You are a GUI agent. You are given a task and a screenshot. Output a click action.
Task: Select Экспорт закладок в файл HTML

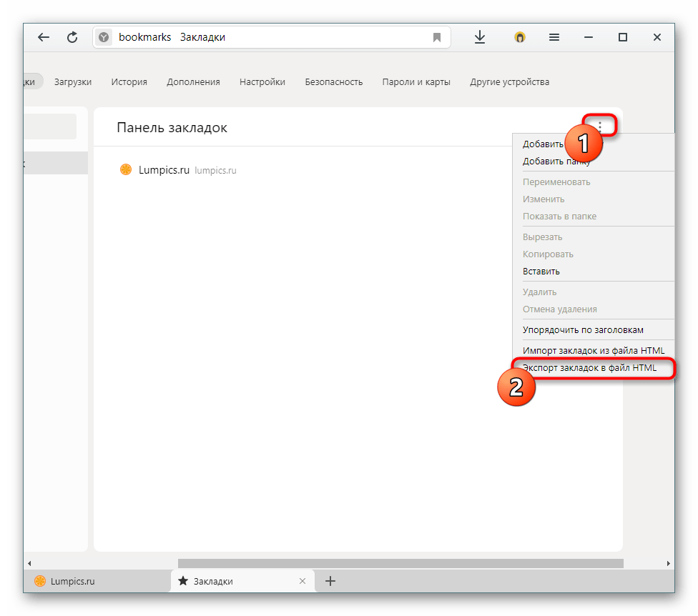click(x=589, y=368)
